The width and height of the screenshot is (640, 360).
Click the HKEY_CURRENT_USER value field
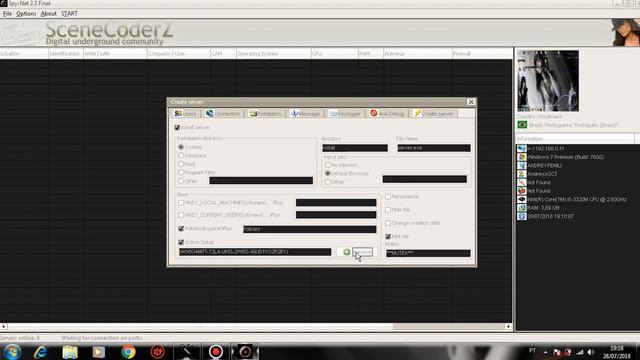(336, 215)
